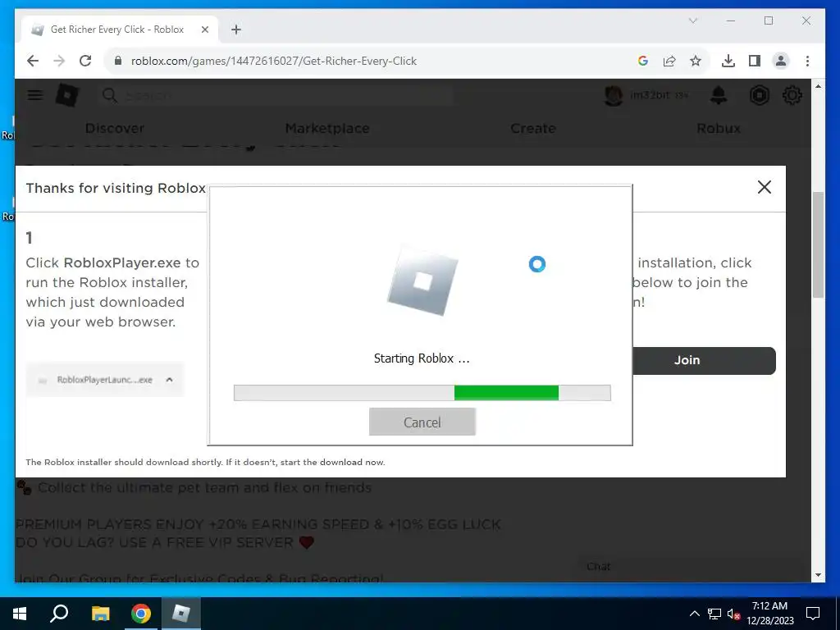Viewport: 840px width, 630px height.
Task: Open the tab search dropdown arrow
Action: click(x=692, y=21)
